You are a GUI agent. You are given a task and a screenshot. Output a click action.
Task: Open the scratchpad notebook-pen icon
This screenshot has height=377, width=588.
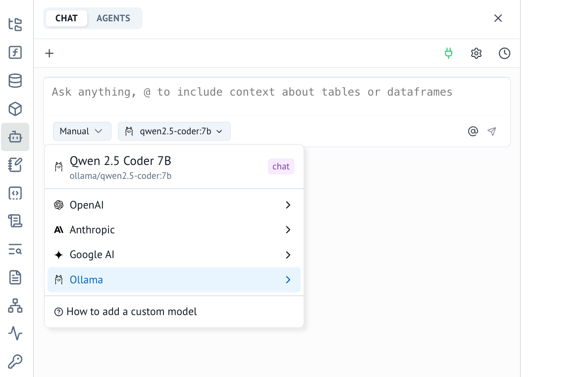tap(15, 165)
